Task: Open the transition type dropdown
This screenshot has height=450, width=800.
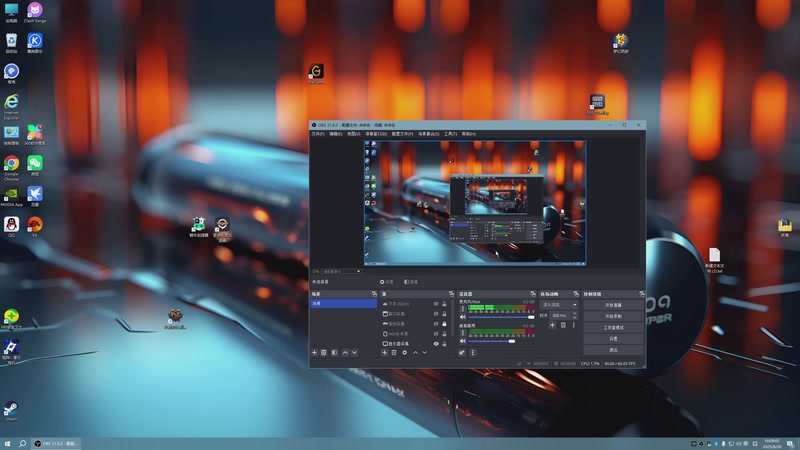Action: click(559, 305)
